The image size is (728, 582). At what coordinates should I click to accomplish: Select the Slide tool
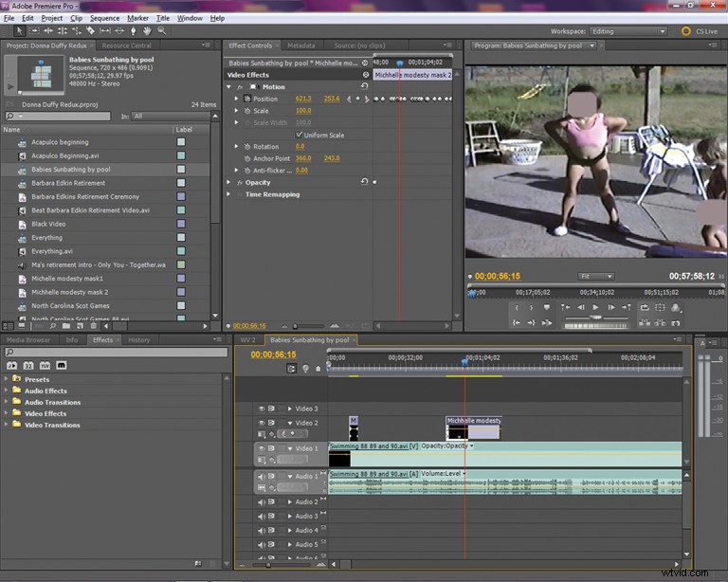(x=119, y=30)
